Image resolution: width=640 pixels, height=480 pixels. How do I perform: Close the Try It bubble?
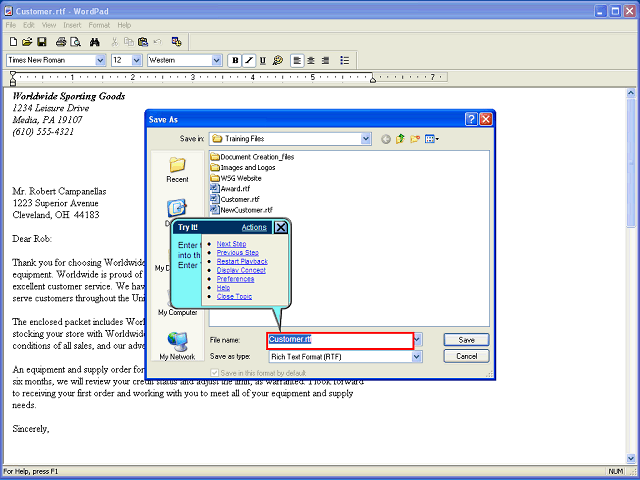tap(281, 227)
